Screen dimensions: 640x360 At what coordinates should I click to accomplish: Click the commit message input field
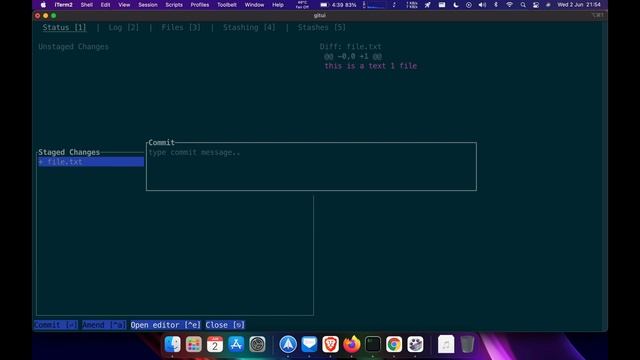click(311, 168)
